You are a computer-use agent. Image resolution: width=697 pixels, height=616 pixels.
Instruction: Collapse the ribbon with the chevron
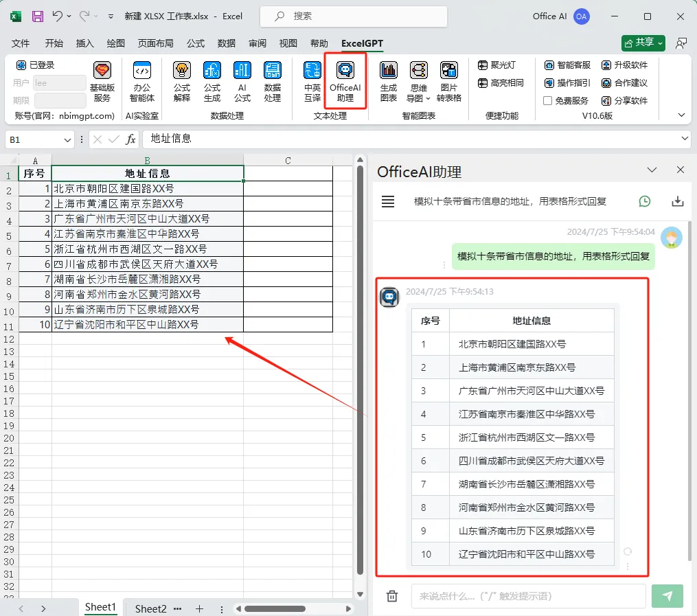click(x=681, y=115)
